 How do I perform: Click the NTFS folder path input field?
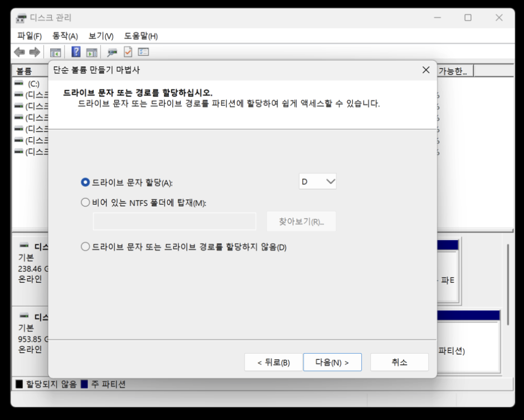pos(174,221)
